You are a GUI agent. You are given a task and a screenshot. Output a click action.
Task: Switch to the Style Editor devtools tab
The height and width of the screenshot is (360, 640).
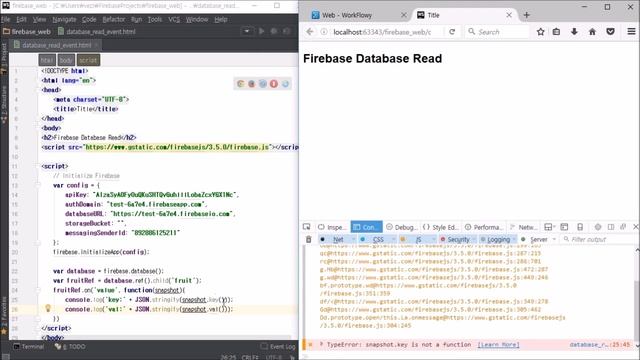[440, 227]
